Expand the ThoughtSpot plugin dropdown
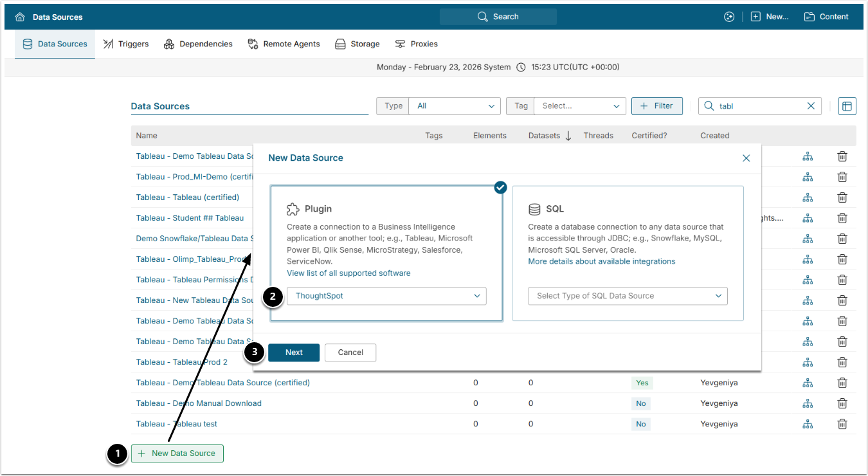 click(x=386, y=296)
